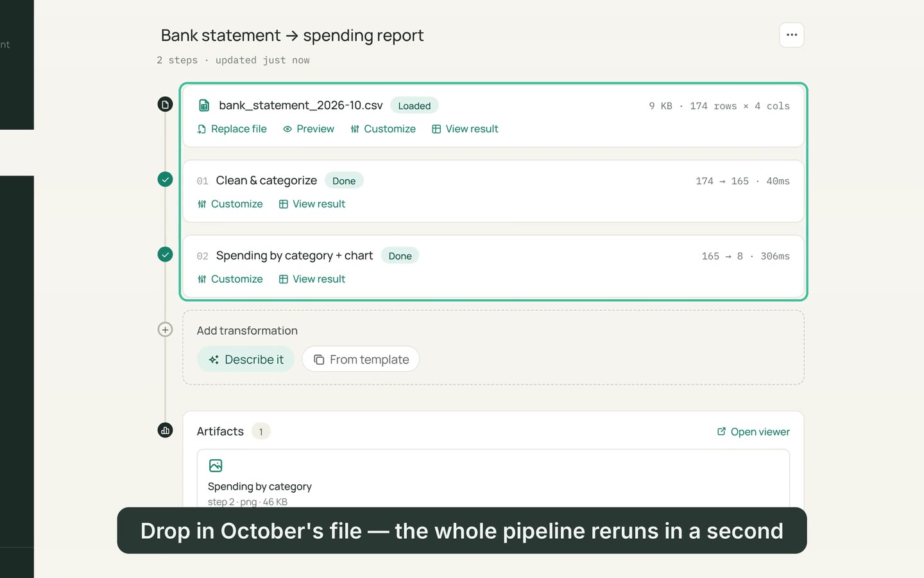The image size is (924, 578).
Task: Click the Describe it button
Action: click(246, 359)
